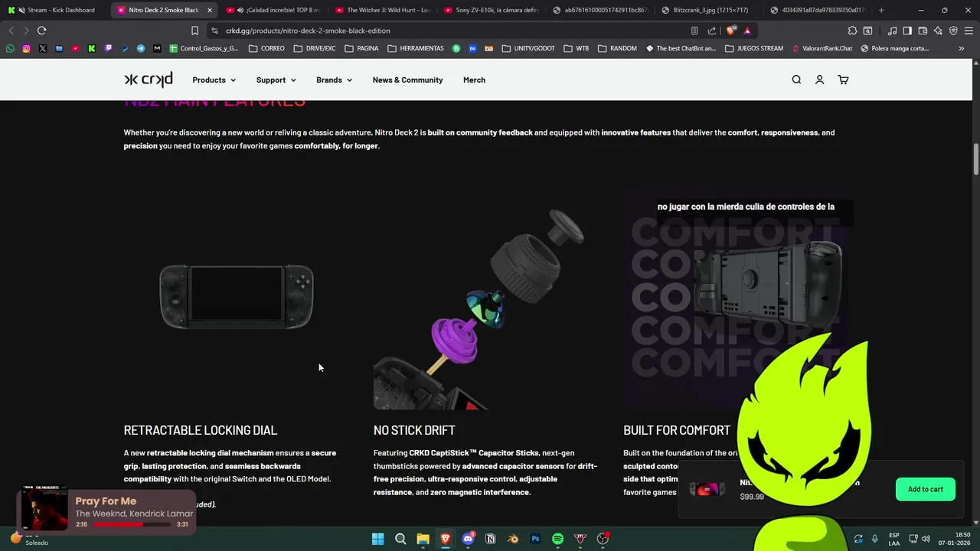Click the CRKD logo
980x551 pixels.
[149, 80]
